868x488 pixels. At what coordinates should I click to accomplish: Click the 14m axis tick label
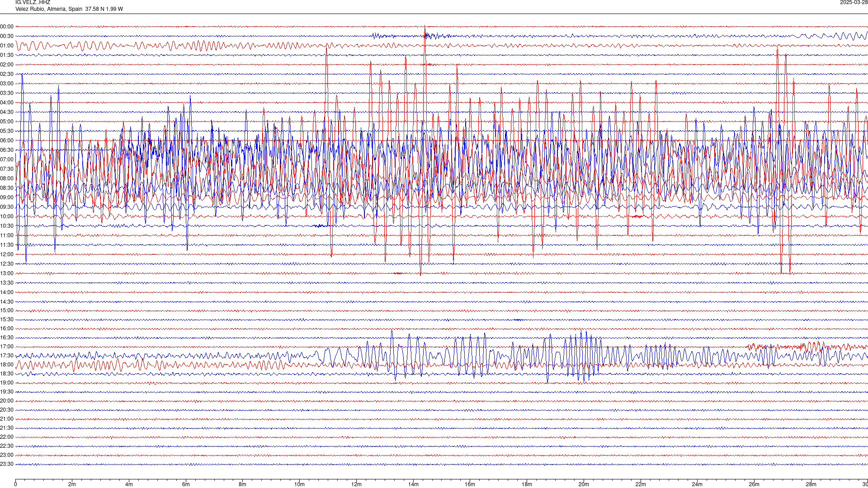(x=413, y=484)
